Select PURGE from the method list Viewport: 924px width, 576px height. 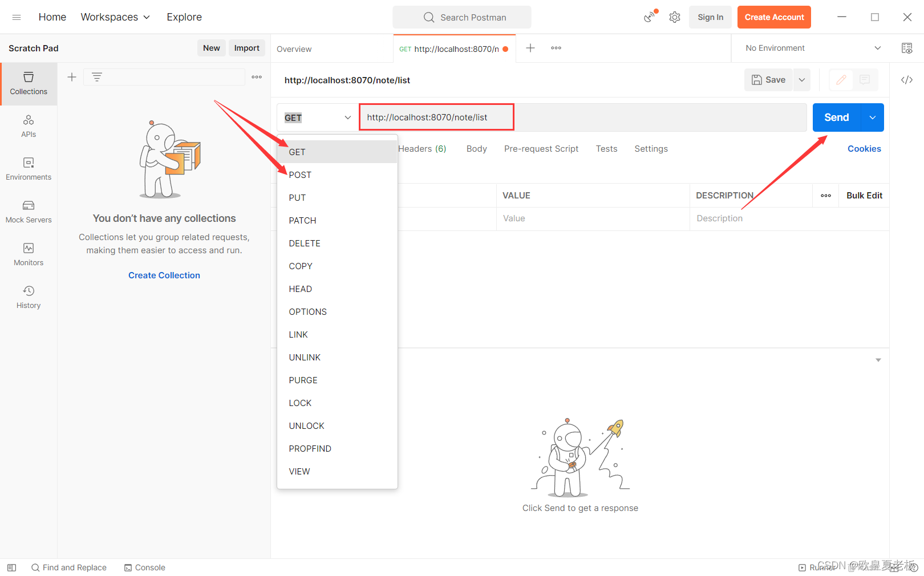[x=337, y=380]
